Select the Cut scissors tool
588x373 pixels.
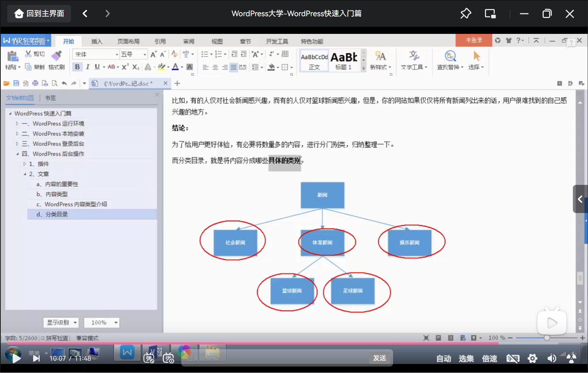pos(28,54)
